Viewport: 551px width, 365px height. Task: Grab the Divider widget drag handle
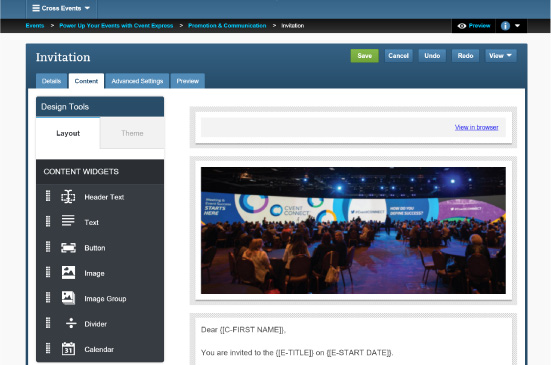pos(48,323)
